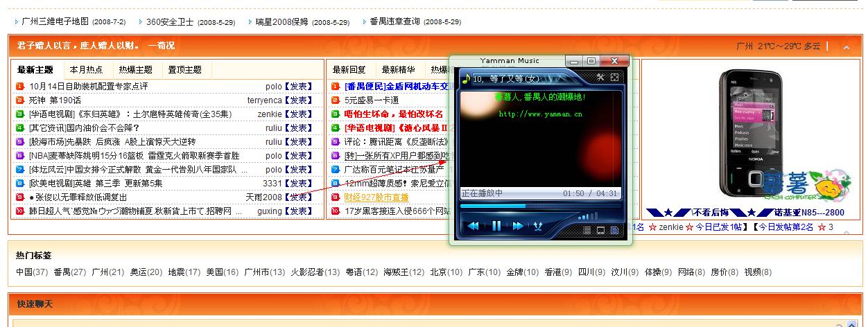Viewport: 868px width, 327px height.
Task: Click zenkie in today's posting rank bar
Action: (671, 227)
